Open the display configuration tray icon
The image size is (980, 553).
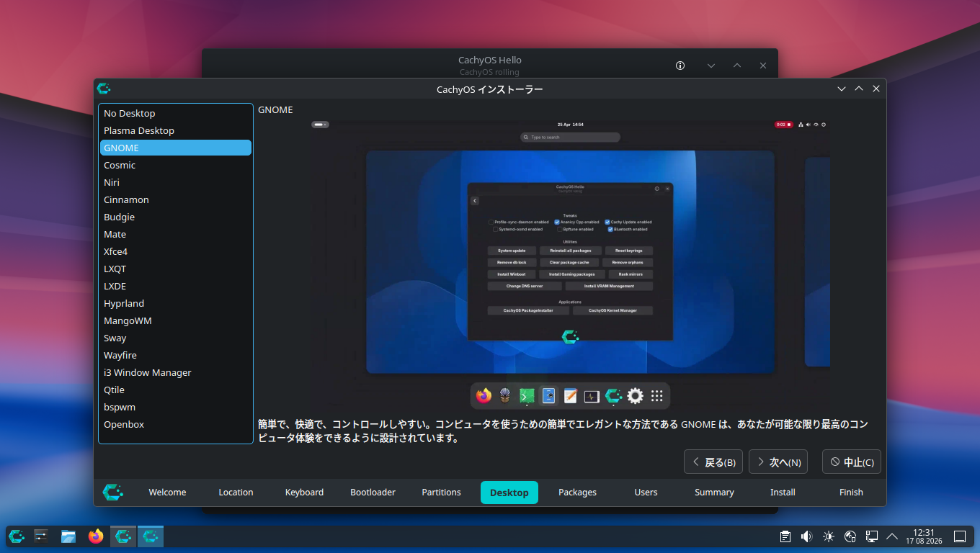point(871,536)
